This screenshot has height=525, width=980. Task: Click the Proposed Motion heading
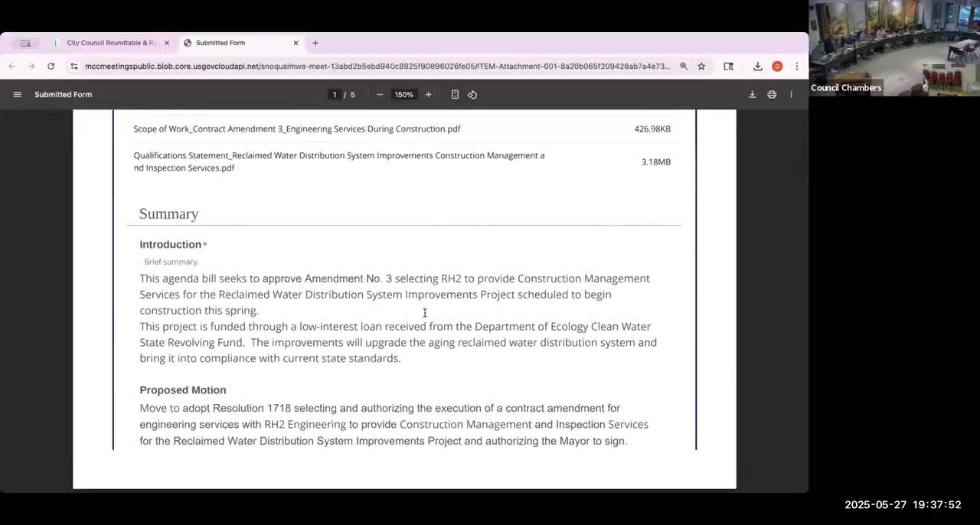[x=182, y=390]
